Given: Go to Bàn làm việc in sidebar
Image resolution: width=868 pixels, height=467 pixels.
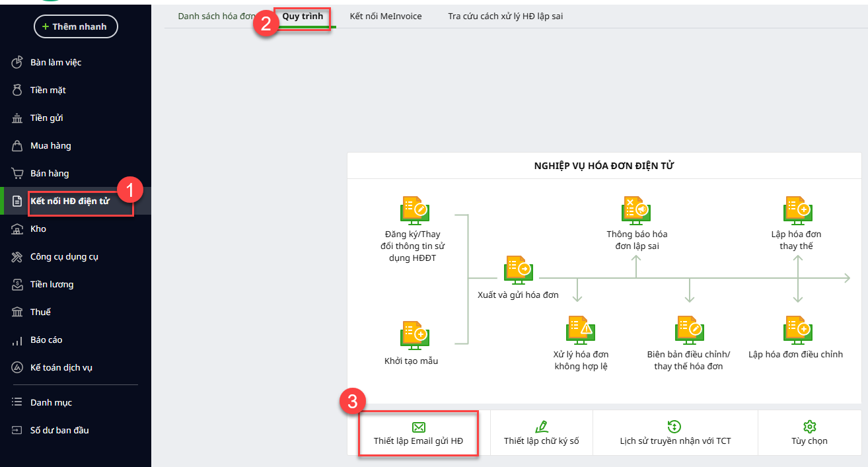Looking at the screenshot, I should tap(55, 63).
